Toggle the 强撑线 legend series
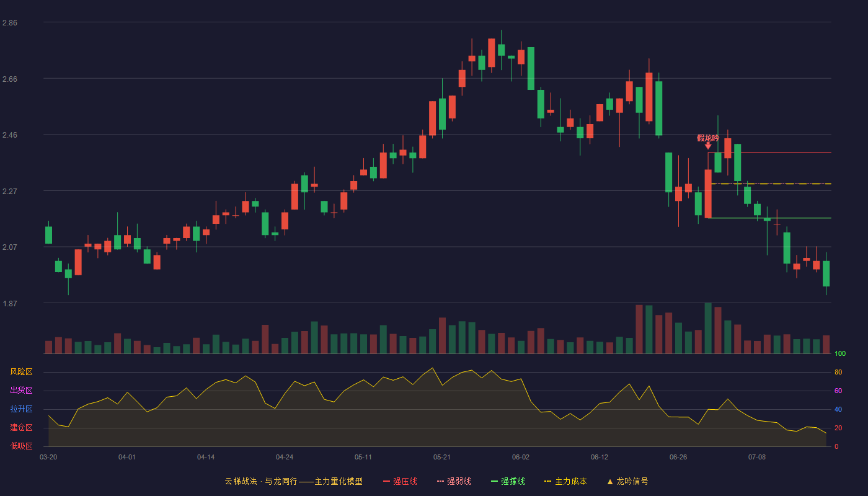The width and height of the screenshot is (868, 496). tap(508, 481)
